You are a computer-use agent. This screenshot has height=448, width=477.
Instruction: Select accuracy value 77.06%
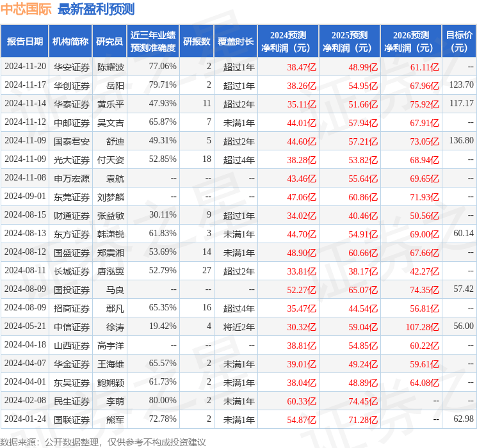pyautogui.click(x=163, y=67)
